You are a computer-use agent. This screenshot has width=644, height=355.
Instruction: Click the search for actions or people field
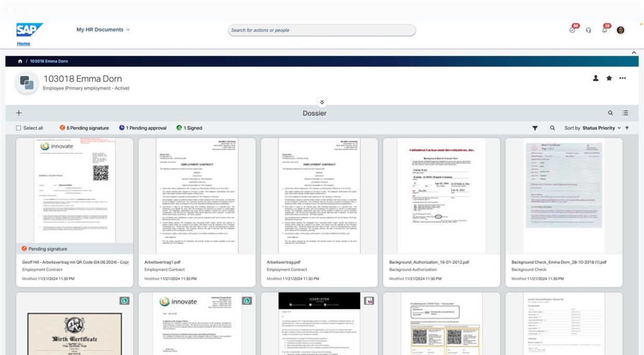click(321, 30)
